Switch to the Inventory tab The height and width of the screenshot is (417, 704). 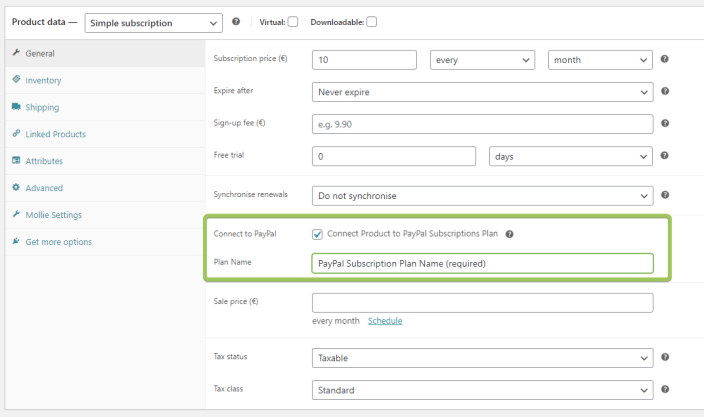click(43, 80)
